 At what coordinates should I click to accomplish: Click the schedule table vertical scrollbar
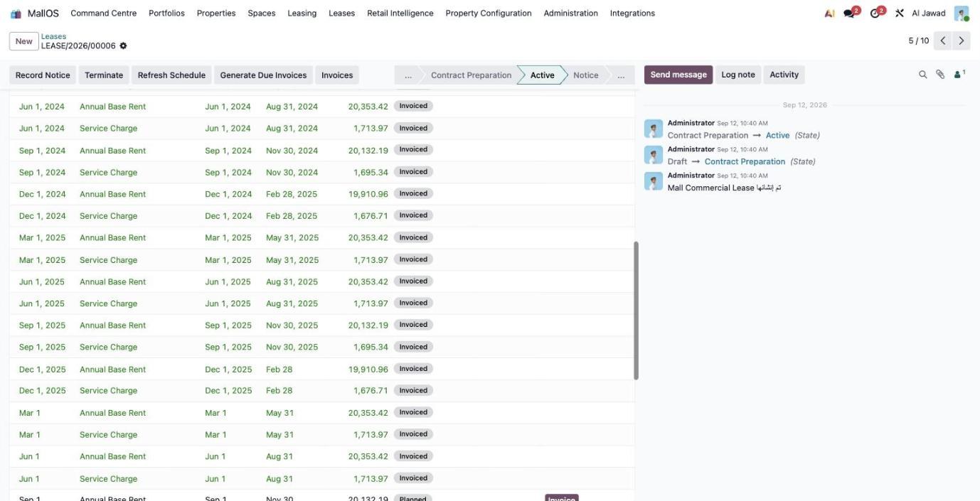[x=636, y=311]
